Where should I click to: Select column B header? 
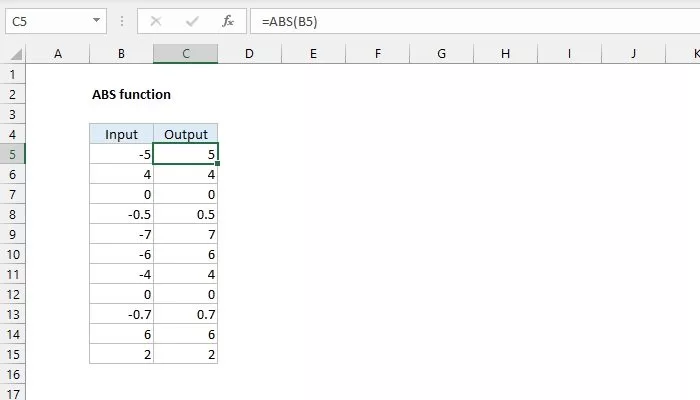pos(121,53)
